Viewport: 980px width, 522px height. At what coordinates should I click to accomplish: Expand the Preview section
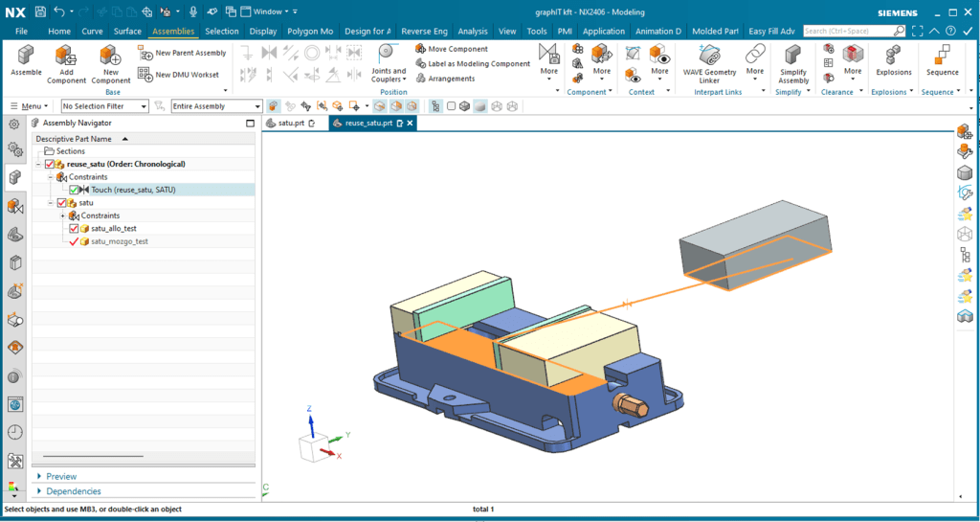(x=61, y=476)
